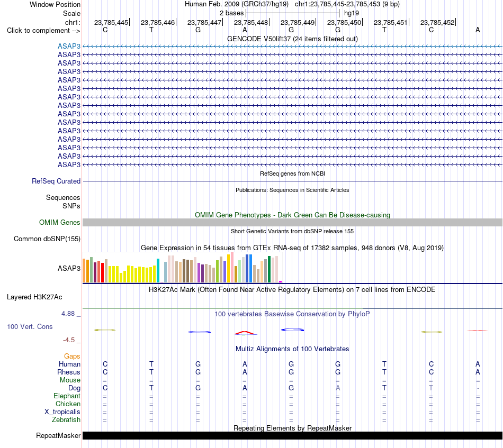Click the Window Position label
This screenshot has width=503, height=448.
[55, 4]
